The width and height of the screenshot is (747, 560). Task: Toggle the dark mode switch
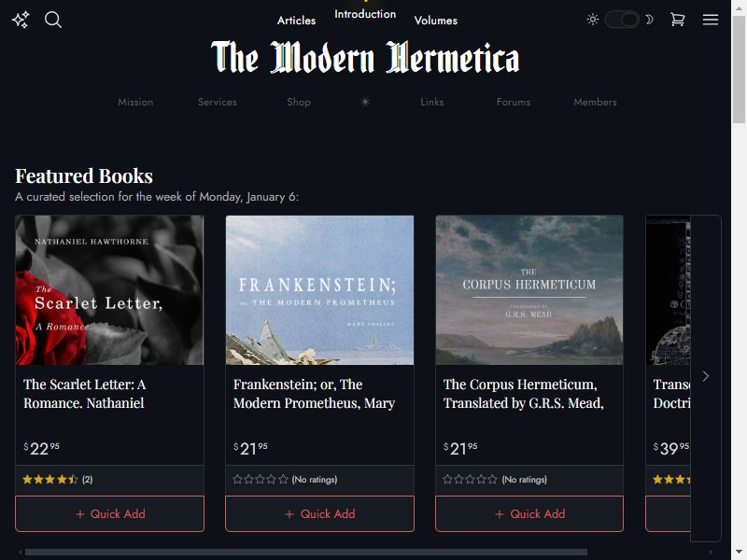click(x=622, y=20)
